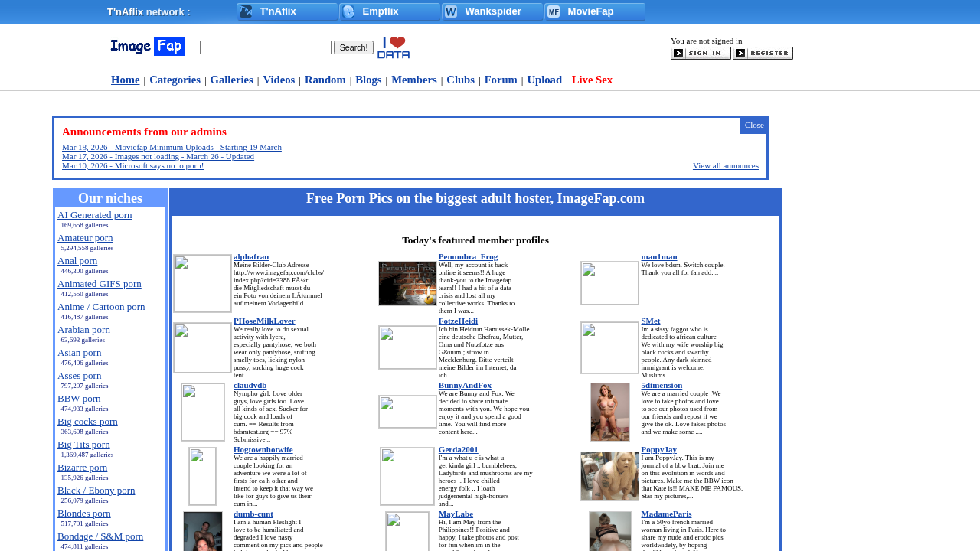Click the man1man profile thumbnail placeholder
The width and height of the screenshot is (980, 551).
point(609,283)
